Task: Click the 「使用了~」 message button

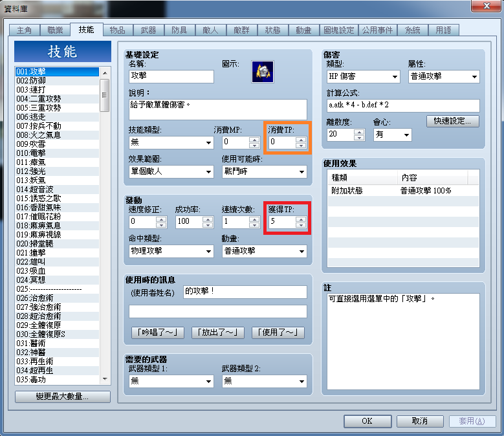Action: (278, 332)
